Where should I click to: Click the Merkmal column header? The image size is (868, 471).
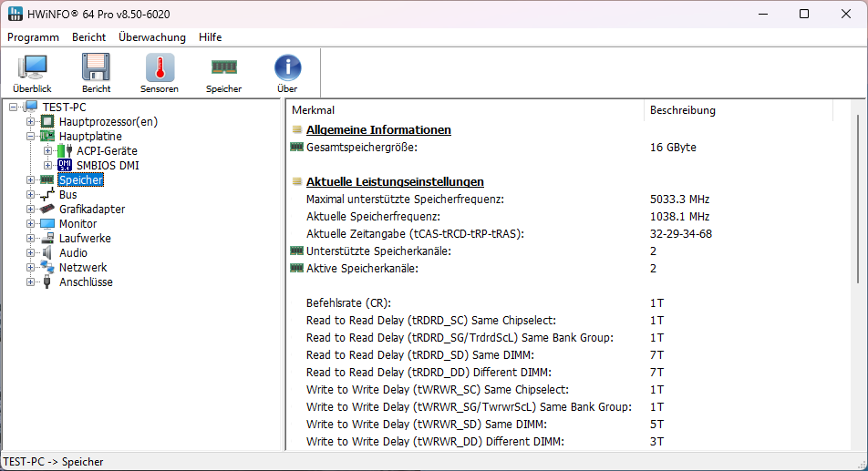click(466, 110)
